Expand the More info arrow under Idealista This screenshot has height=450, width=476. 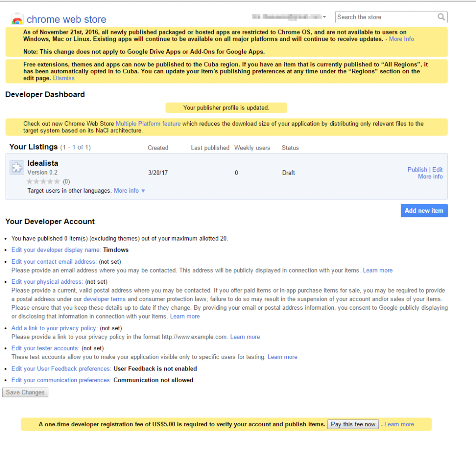coord(143,191)
